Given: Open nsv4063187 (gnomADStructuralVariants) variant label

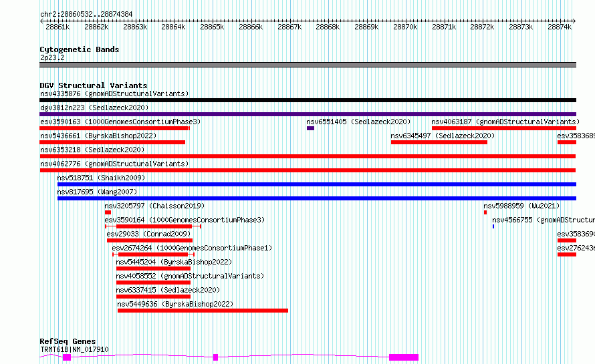Looking at the screenshot, I should click(505, 122).
